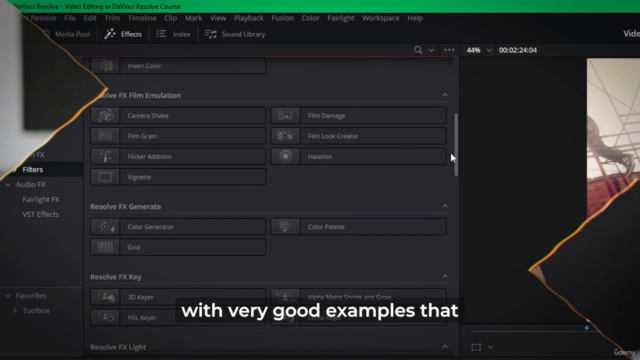Click the viewer video preview image
Screen dimensions: 640x360
613,139
